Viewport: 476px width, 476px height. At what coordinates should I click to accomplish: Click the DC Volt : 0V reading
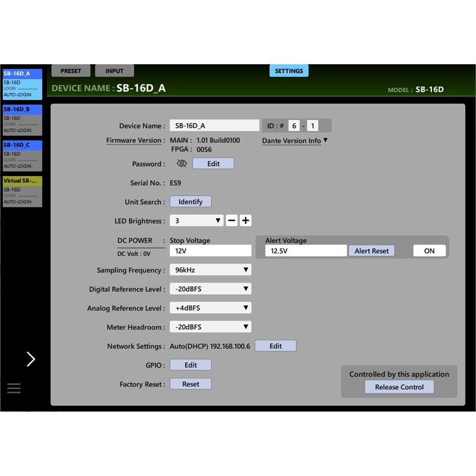pos(134,254)
